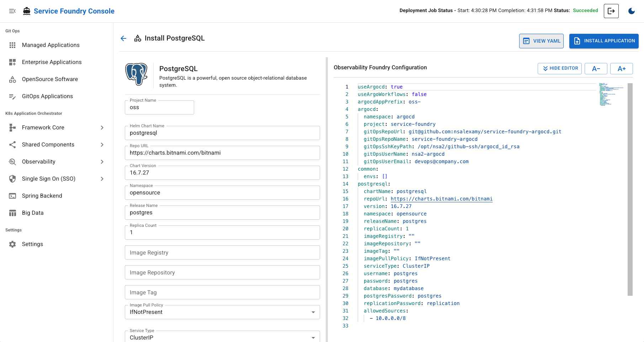Viewport: 644px width, 342px height.
Task: Click the editor minimap preview
Action: [612, 95]
